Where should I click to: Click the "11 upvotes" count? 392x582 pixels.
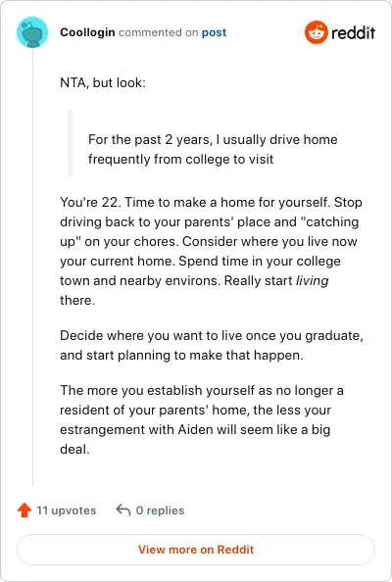click(66, 510)
